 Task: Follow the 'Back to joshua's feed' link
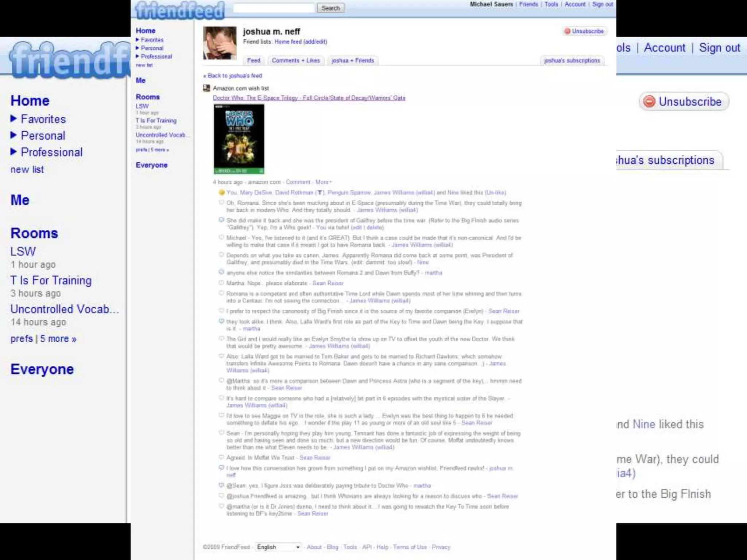coord(233,76)
